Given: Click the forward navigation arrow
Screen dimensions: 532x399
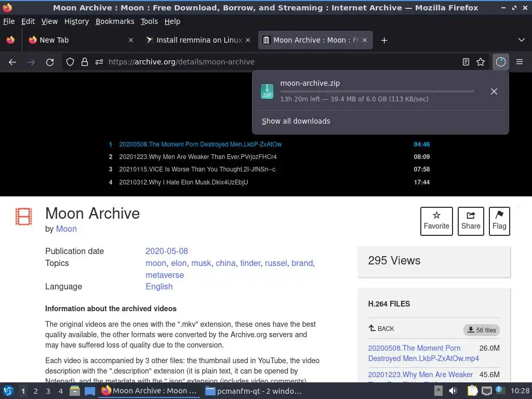Looking at the screenshot, I should pyautogui.click(x=31, y=62).
